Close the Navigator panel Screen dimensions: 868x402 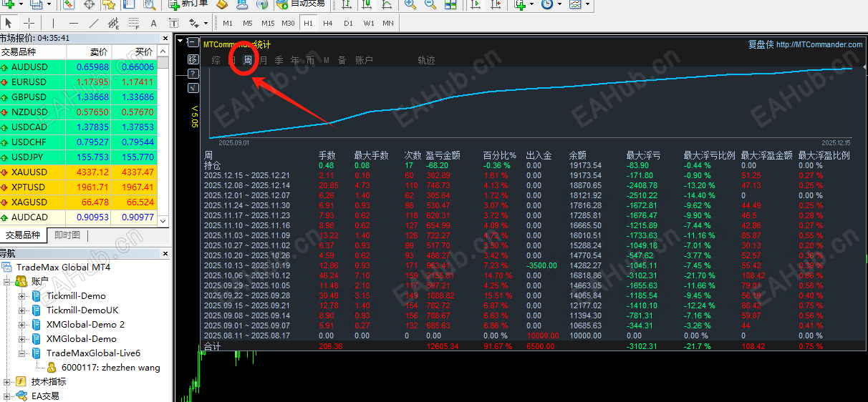click(x=165, y=253)
